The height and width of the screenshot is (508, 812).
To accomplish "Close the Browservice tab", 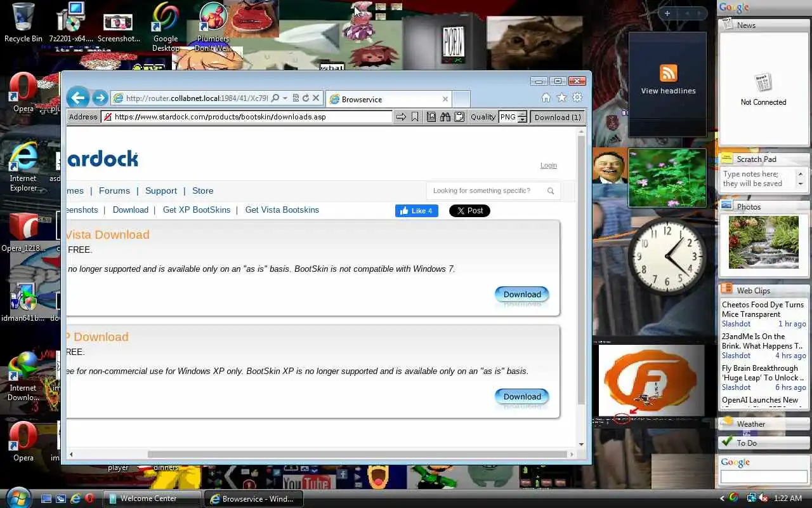I will [x=445, y=99].
